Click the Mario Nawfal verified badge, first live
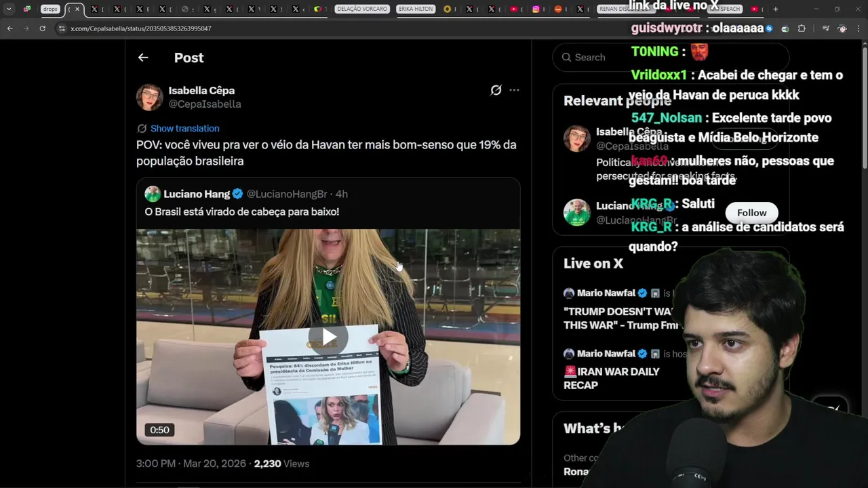This screenshot has width=868, height=488. click(x=642, y=293)
